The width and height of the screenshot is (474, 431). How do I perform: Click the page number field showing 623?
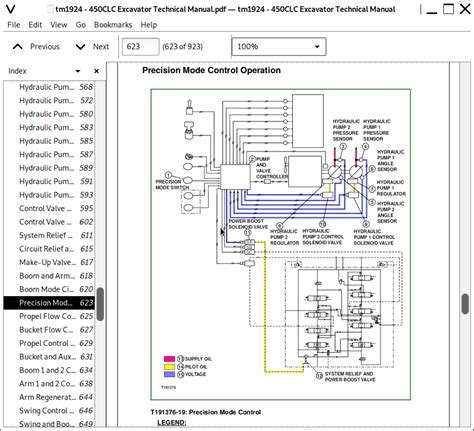(x=140, y=47)
